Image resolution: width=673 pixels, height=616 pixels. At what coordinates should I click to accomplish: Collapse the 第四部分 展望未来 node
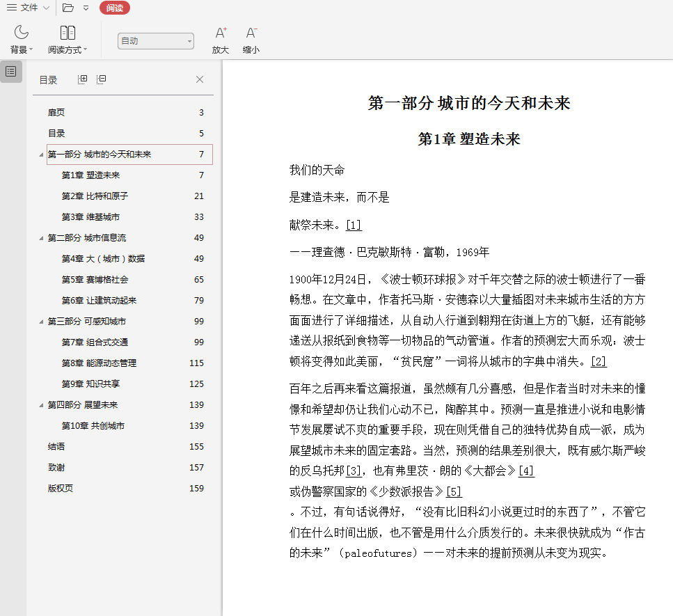coord(41,405)
